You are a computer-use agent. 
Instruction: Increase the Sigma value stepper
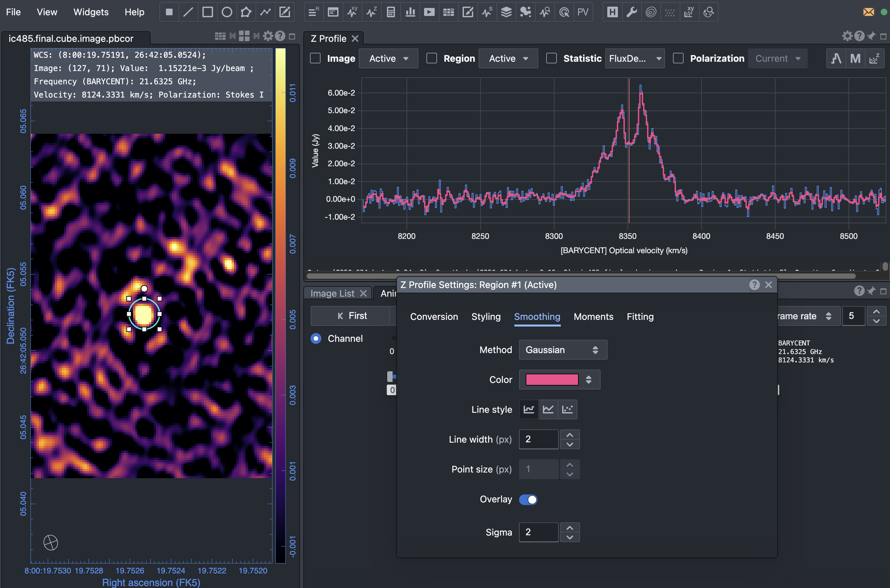click(x=570, y=528)
